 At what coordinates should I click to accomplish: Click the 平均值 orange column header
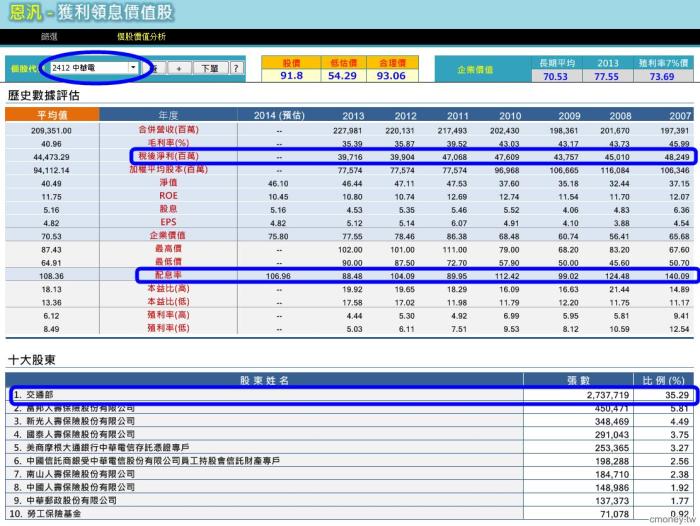pyautogui.click(x=52, y=115)
